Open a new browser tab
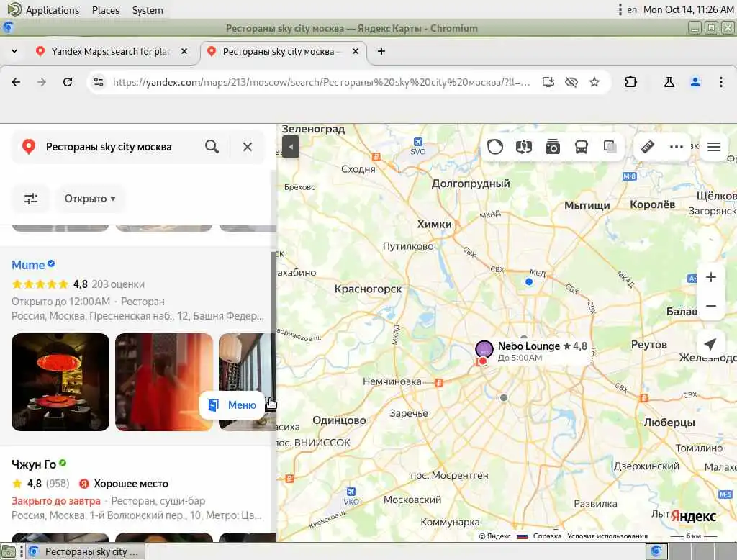Image resolution: width=737 pixels, height=560 pixels. pos(381,51)
